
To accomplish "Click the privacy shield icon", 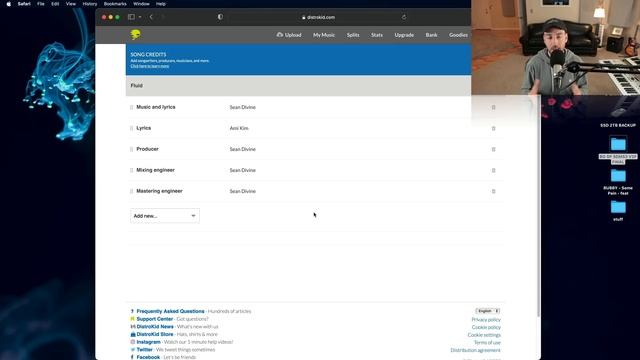I will click(220, 17).
